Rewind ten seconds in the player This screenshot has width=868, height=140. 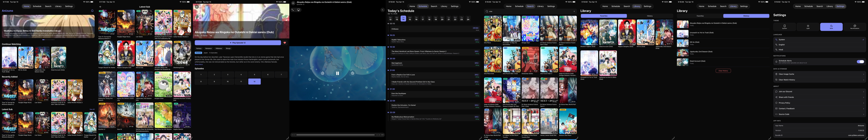click(322, 73)
